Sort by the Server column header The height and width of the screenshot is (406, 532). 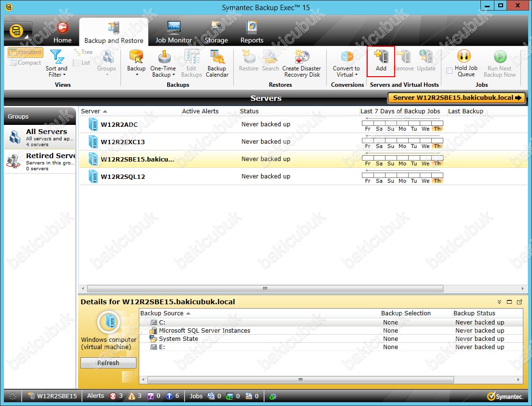[130, 111]
